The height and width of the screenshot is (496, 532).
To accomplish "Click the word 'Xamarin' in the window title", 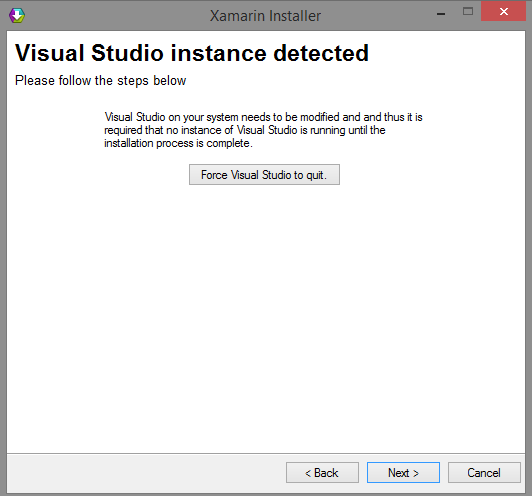I will coord(237,16).
